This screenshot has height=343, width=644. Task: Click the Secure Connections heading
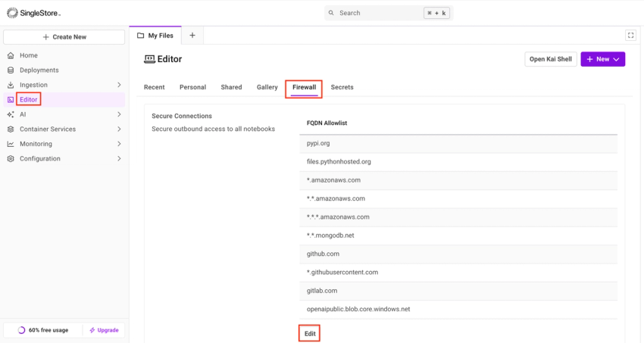[182, 116]
